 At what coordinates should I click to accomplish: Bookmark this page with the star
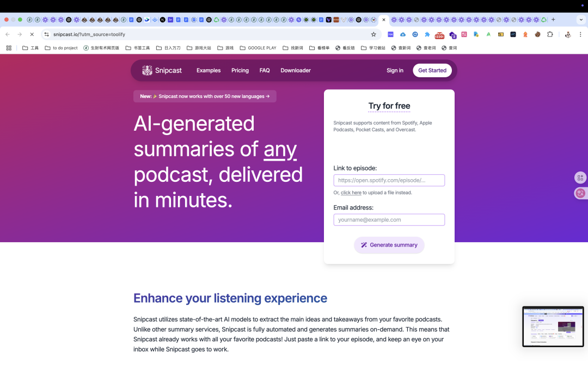click(373, 34)
